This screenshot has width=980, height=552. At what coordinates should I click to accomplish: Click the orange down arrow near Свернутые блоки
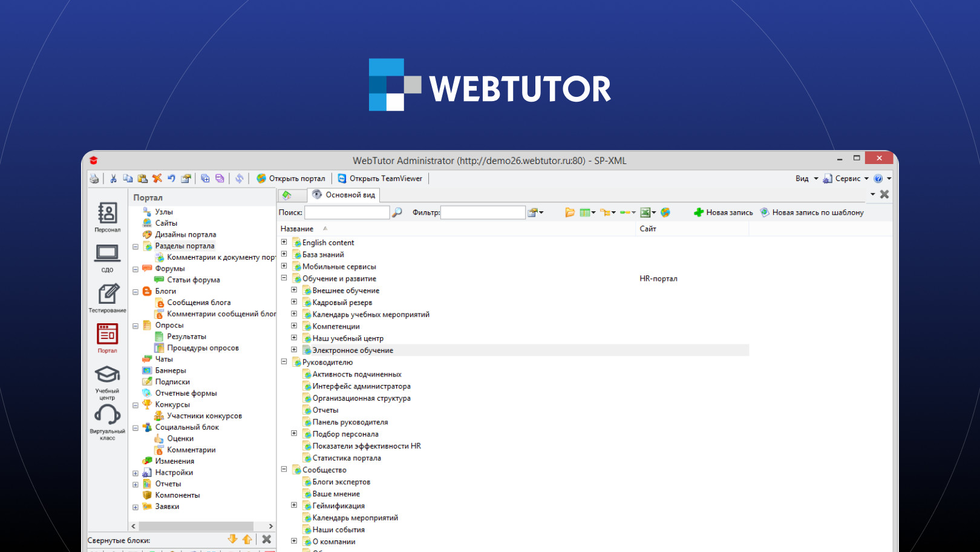(232, 539)
